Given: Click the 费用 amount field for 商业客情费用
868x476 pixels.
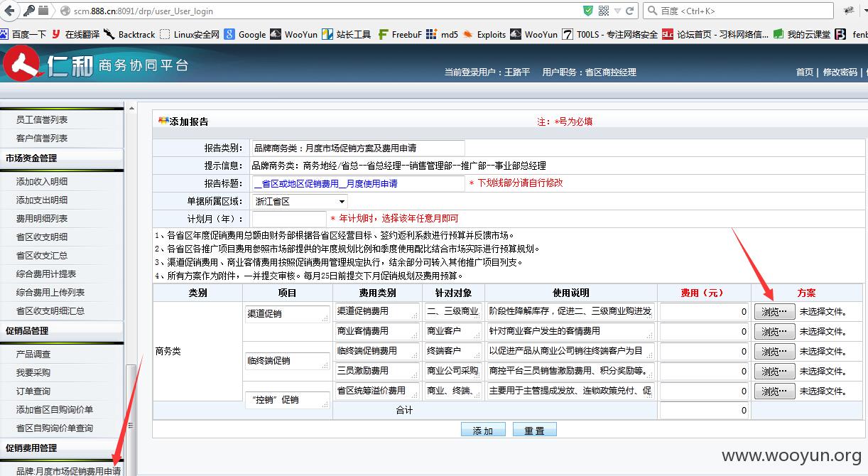Looking at the screenshot, I should (x=704, y=331).
